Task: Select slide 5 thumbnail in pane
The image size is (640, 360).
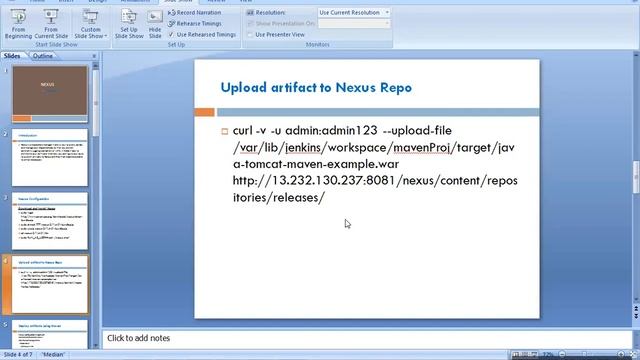Action: [x=50, y=334]
